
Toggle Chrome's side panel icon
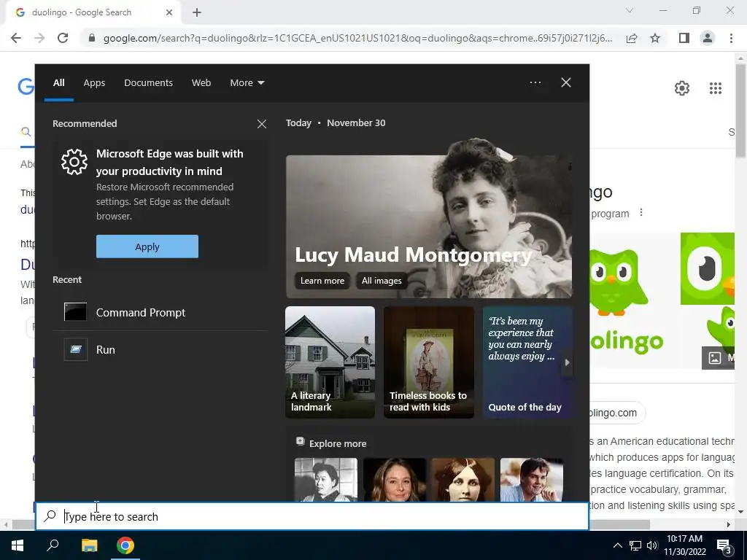[684, 38]
